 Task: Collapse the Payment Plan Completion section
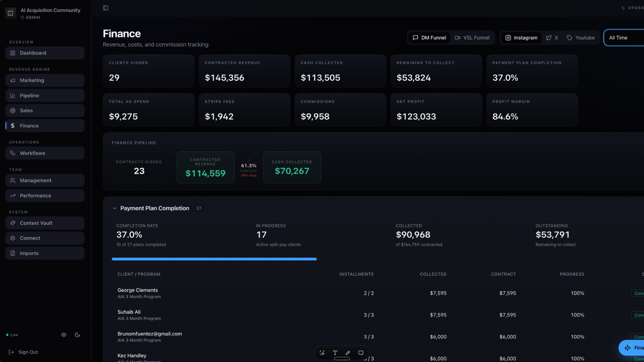(115, 208)
